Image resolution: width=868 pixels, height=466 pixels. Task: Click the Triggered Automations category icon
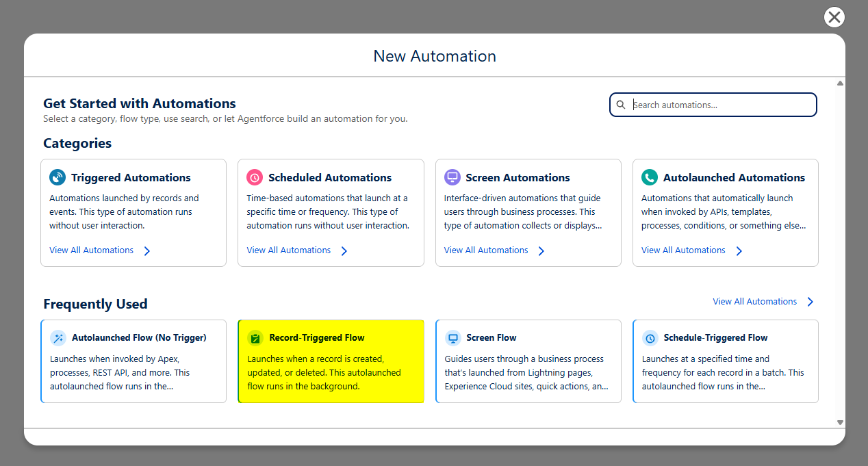click(58, 177)
